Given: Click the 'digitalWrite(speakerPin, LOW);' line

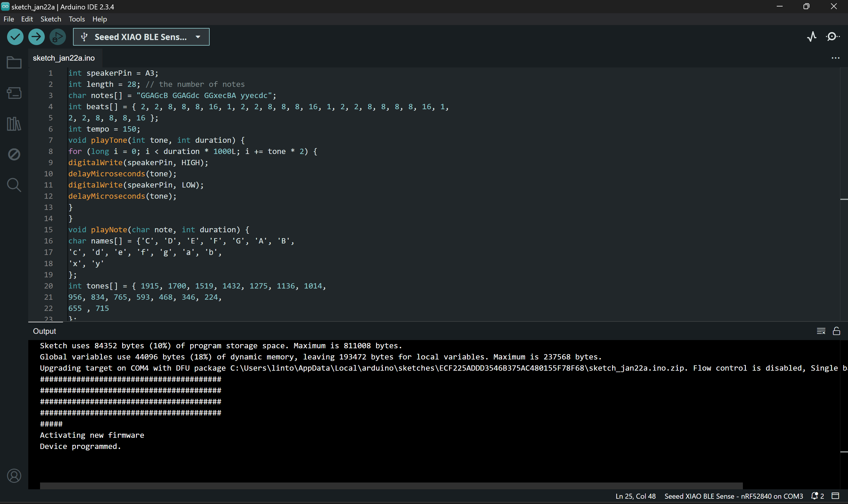Looking at the screenshot, I should [x=136, y=185].
